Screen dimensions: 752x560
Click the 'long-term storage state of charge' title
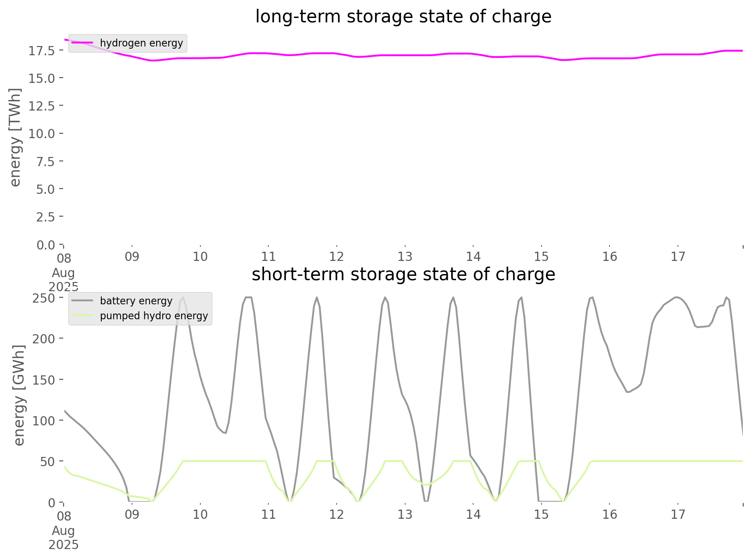(403, 17)
